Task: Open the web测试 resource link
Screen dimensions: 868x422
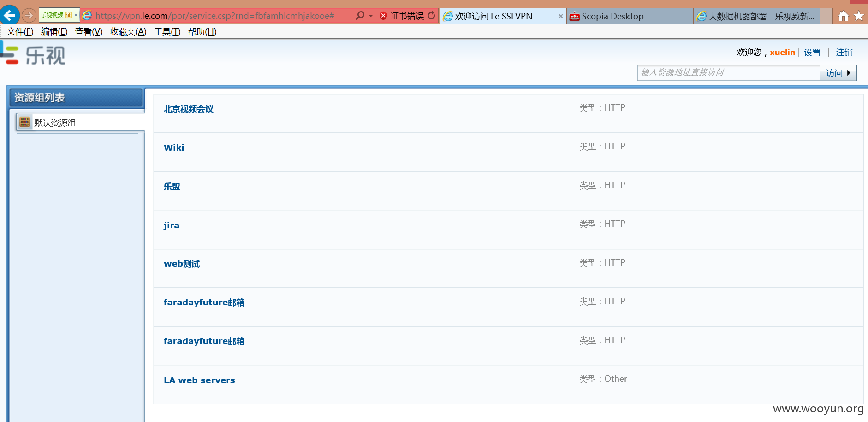Action: pyautogui.click(x=182, y=264)
